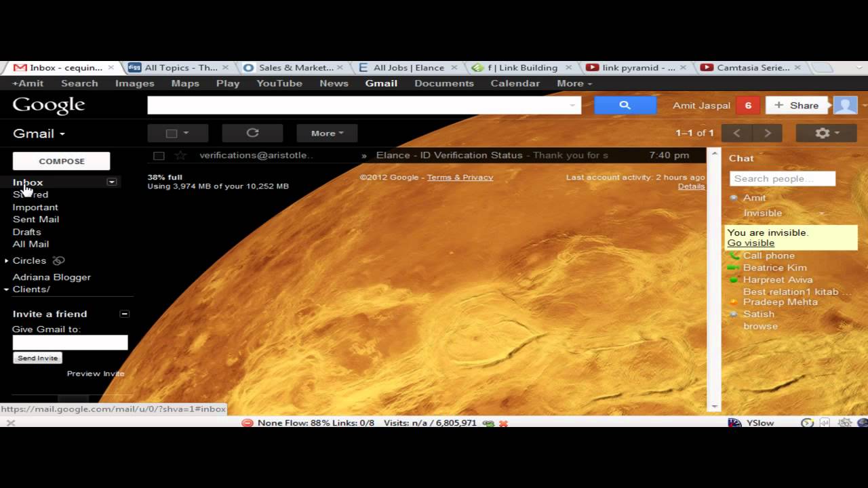Viewport: 868px width, 488px height.
Task: Click the message list vertical scrollbar
Action: click(713, 278)
